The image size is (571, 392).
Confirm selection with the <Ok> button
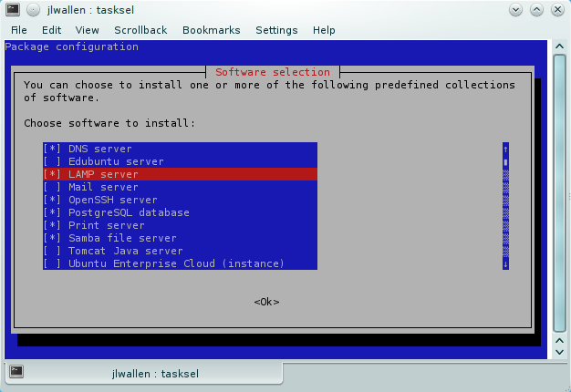(266, 302)
